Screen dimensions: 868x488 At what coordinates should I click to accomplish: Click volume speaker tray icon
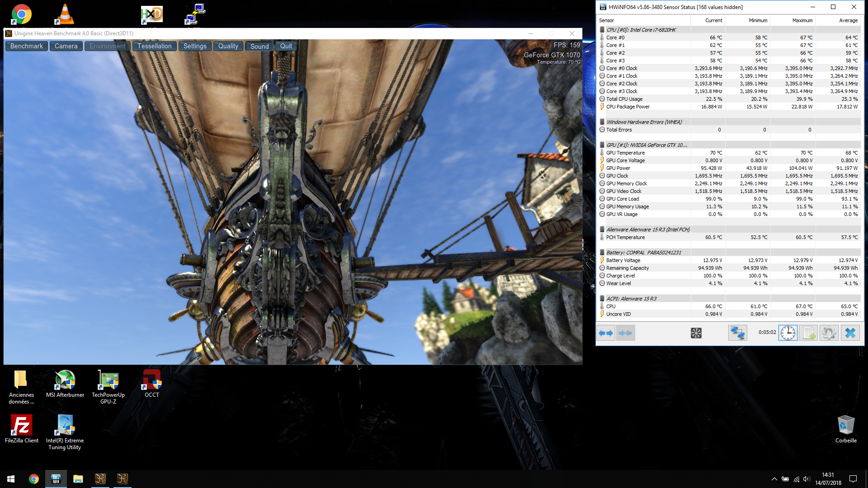pos(807,479)
